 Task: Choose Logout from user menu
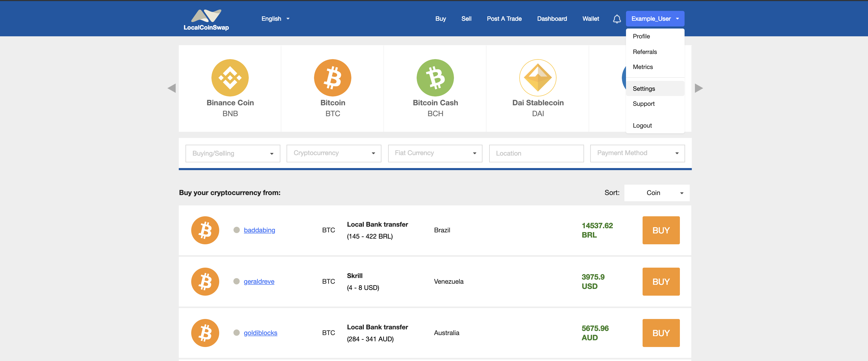tap(655, 125)
